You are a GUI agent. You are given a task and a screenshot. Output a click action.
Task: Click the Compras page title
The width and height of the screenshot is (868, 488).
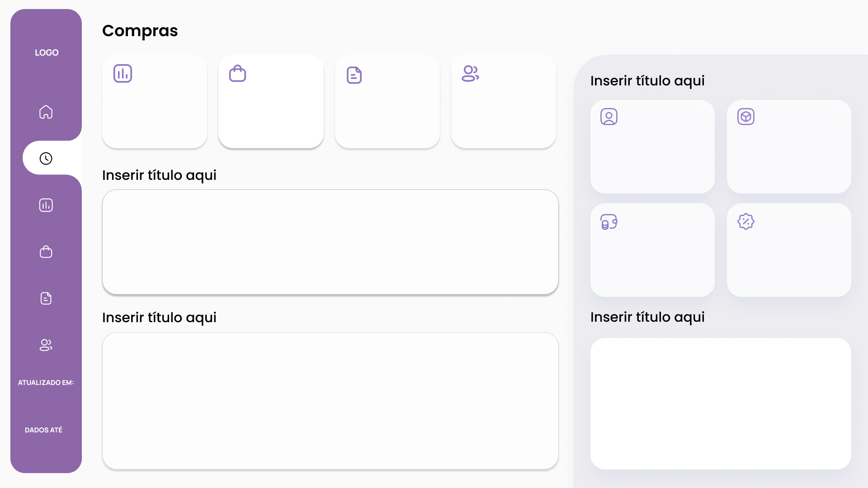[140, 31]
